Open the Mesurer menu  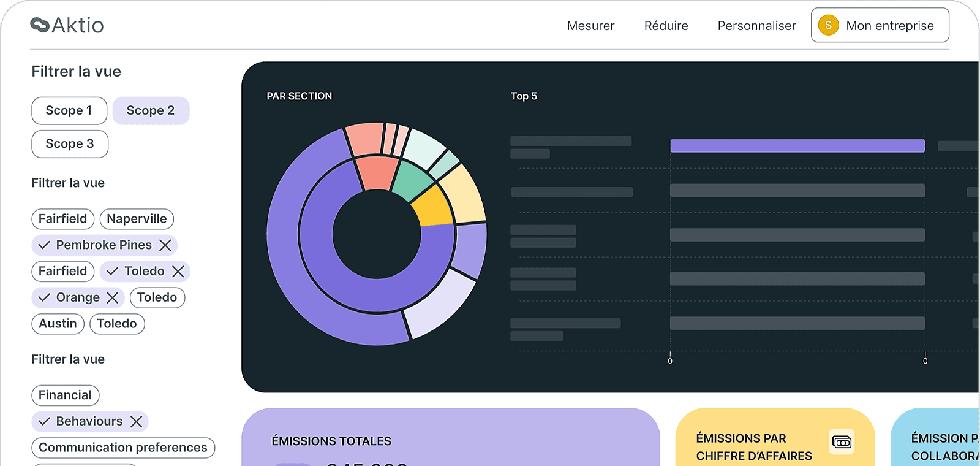[590, 26]
